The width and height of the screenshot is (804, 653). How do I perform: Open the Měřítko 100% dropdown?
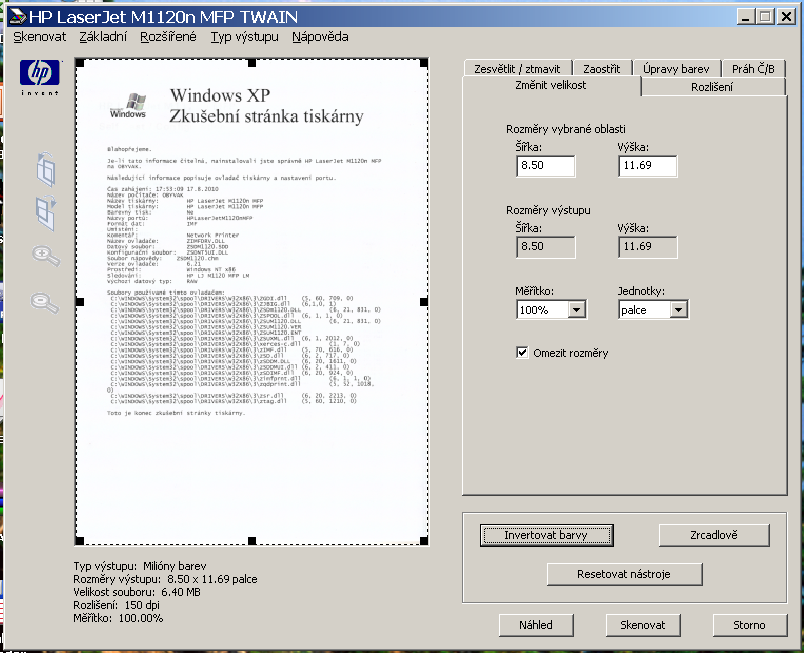coord(576,310)
